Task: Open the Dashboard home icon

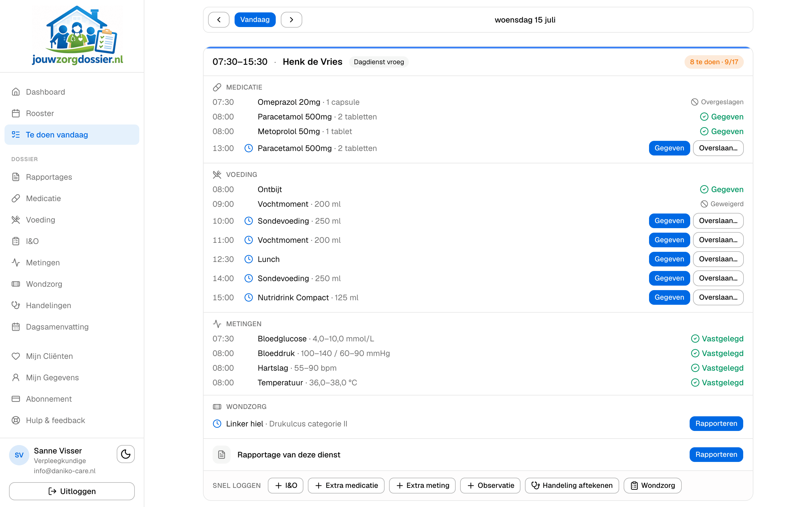Action: click(16, 92)
